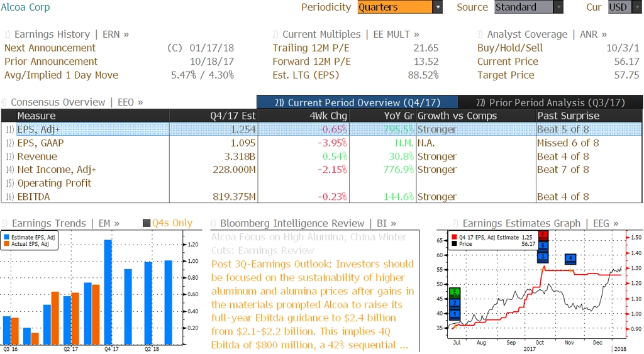Click the blue event marker numbered 1

pos(455,314)
